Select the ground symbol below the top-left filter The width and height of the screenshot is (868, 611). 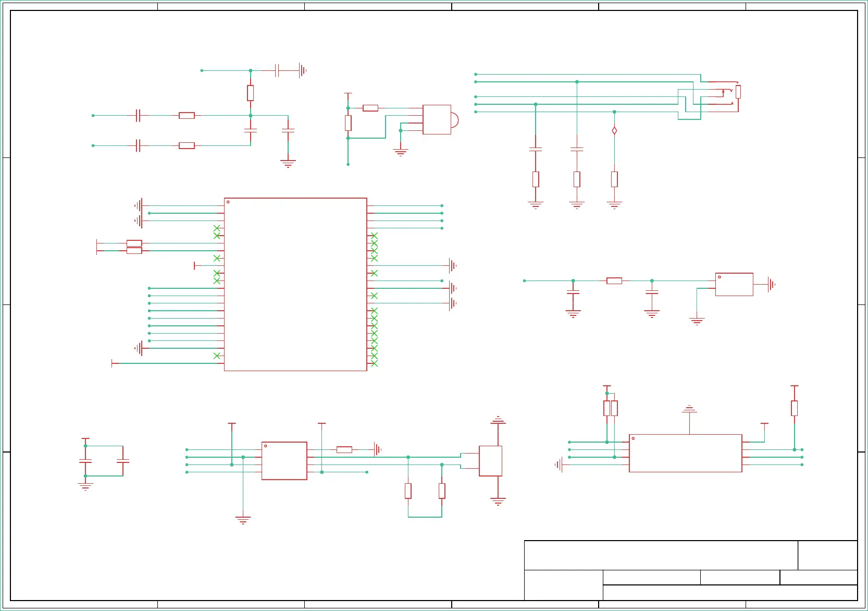[x=288, y=164]
